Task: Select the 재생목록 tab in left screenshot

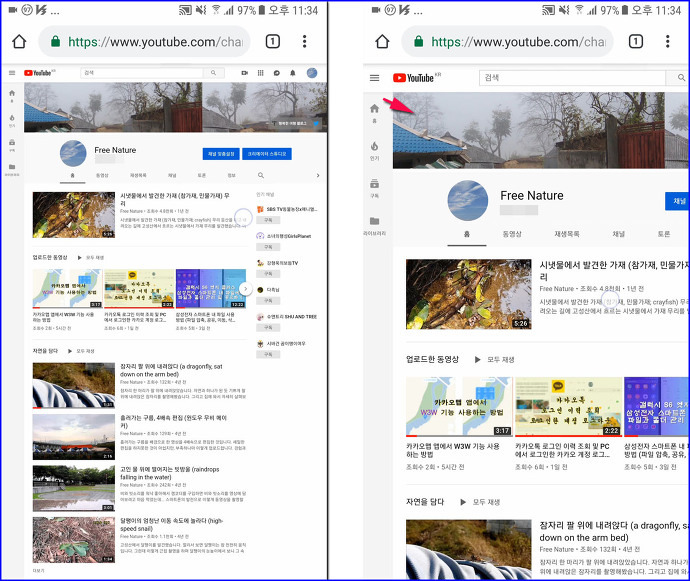Action: click(138, 175)
